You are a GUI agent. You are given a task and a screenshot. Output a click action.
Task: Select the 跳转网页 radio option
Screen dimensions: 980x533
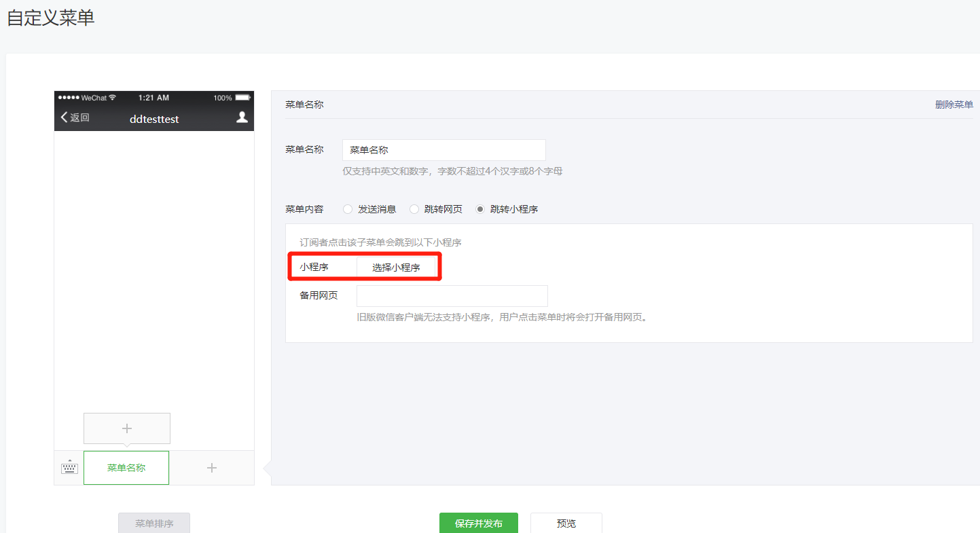point(414,209)
